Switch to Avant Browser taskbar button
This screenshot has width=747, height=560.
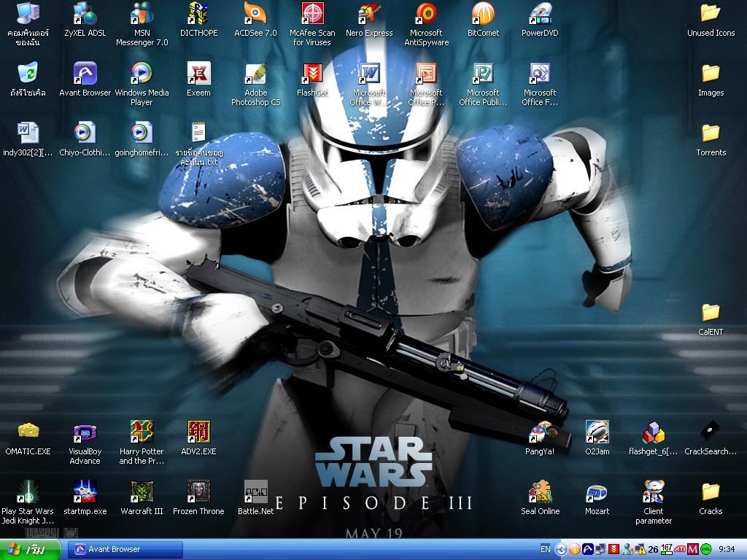click(125, 550)
